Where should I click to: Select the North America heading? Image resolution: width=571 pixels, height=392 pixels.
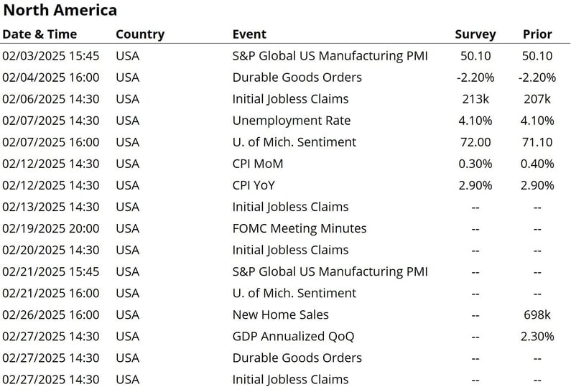tap(60, 10)
